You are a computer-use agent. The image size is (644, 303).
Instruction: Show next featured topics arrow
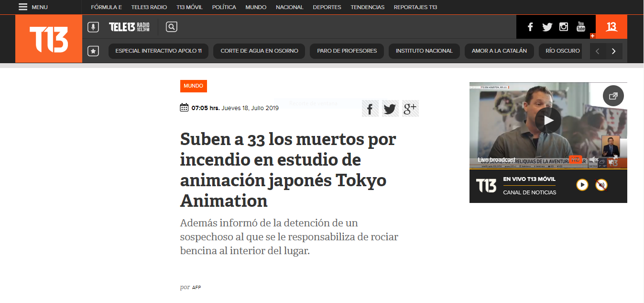pos(614,51)
